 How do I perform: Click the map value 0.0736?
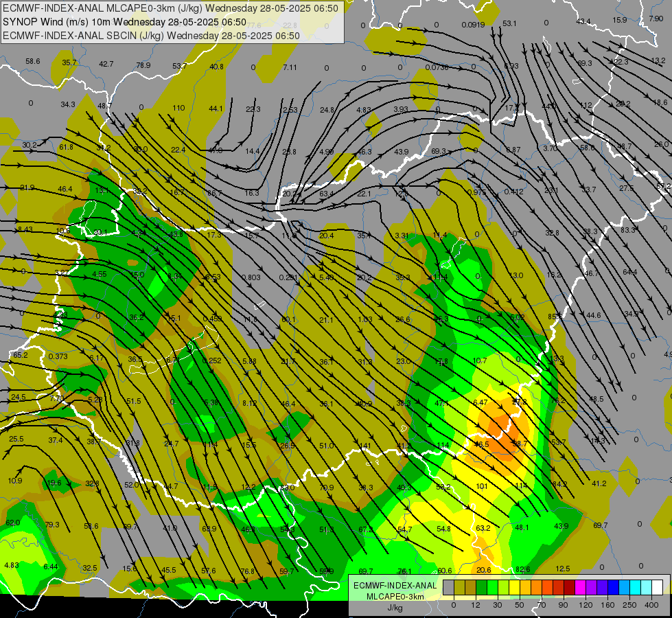tap(437, 67)
